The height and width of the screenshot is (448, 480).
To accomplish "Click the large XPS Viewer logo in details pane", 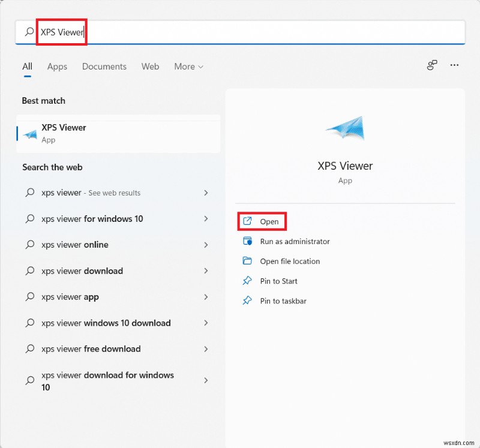I will [346, 128].
